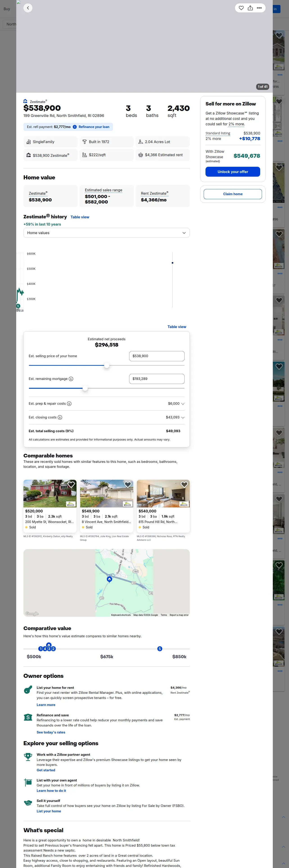The image size is (289, 868).
Task: Click the key icon for renting
Action: (x=28, y=690)
